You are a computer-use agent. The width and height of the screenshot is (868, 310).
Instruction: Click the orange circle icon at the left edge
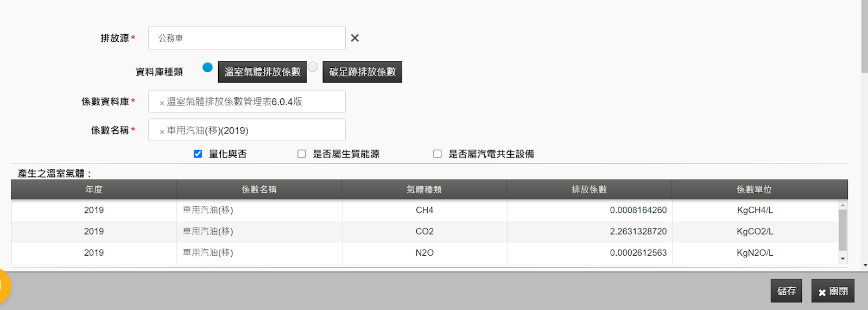click(4, 286)
